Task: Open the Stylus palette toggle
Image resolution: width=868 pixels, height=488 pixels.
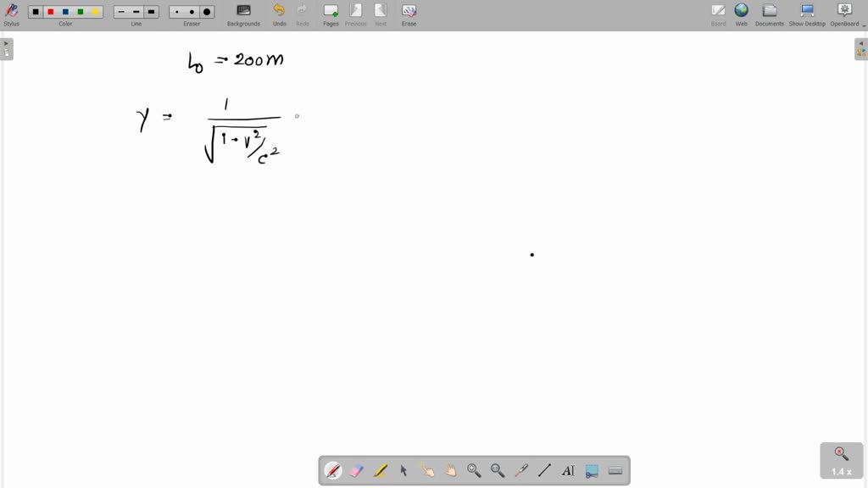Action: pyautogui.click(x=11, y=14)
